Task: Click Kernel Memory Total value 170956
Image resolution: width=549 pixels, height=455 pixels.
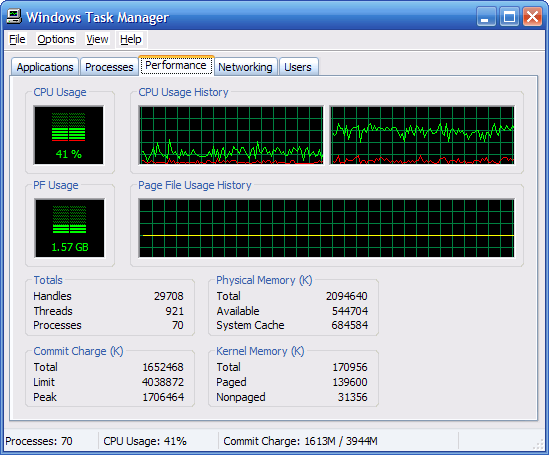Action: pos(350,367)
